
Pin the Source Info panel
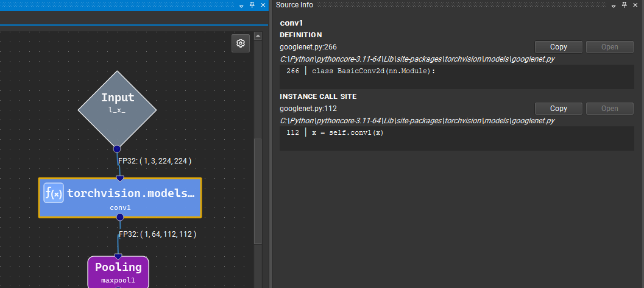625,5
